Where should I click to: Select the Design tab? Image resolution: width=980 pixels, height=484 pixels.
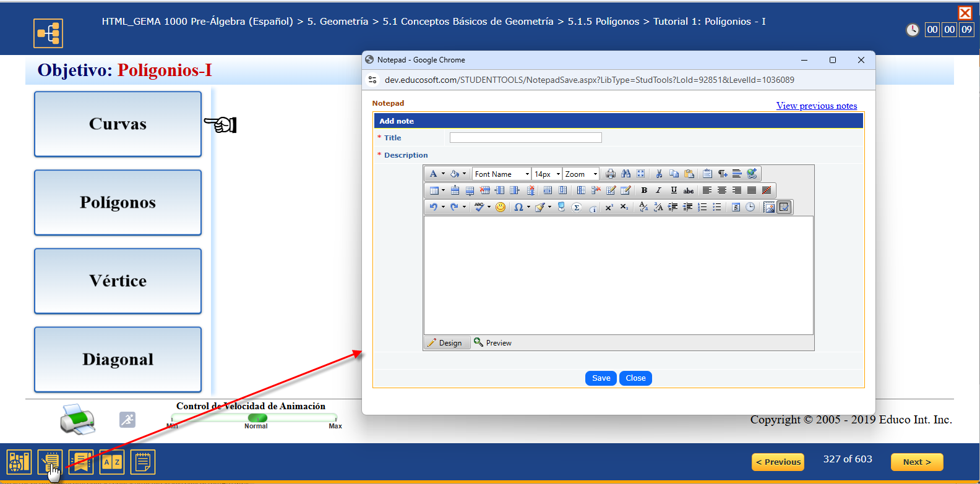[x=445, y=342]
